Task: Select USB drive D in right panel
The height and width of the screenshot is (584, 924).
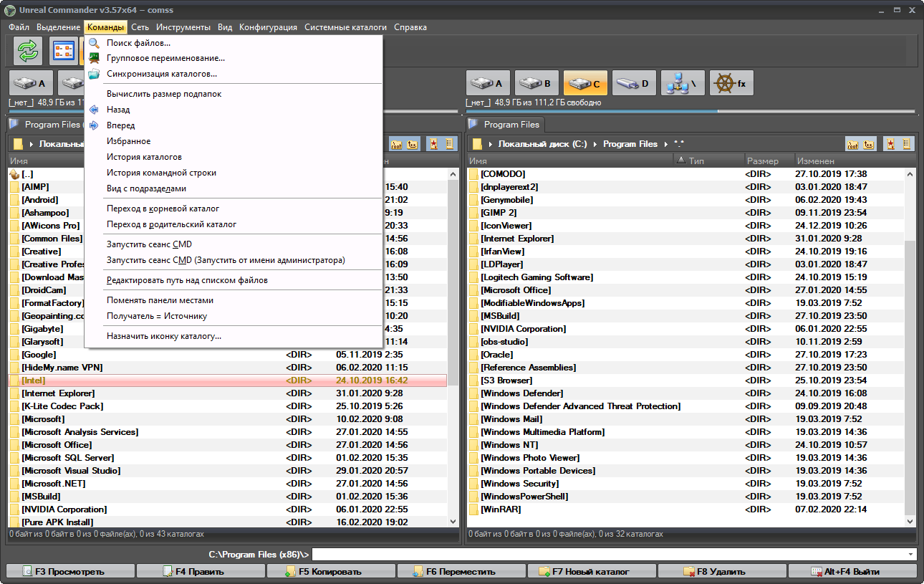Action: [x=635, y=83]
